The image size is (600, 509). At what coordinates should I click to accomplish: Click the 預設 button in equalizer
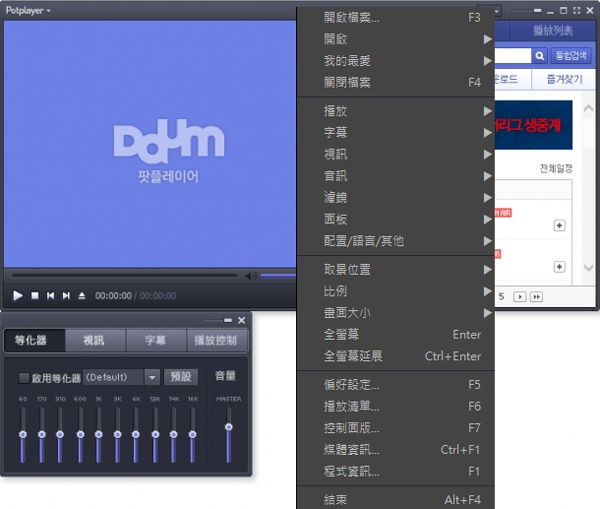pos(181,377)
